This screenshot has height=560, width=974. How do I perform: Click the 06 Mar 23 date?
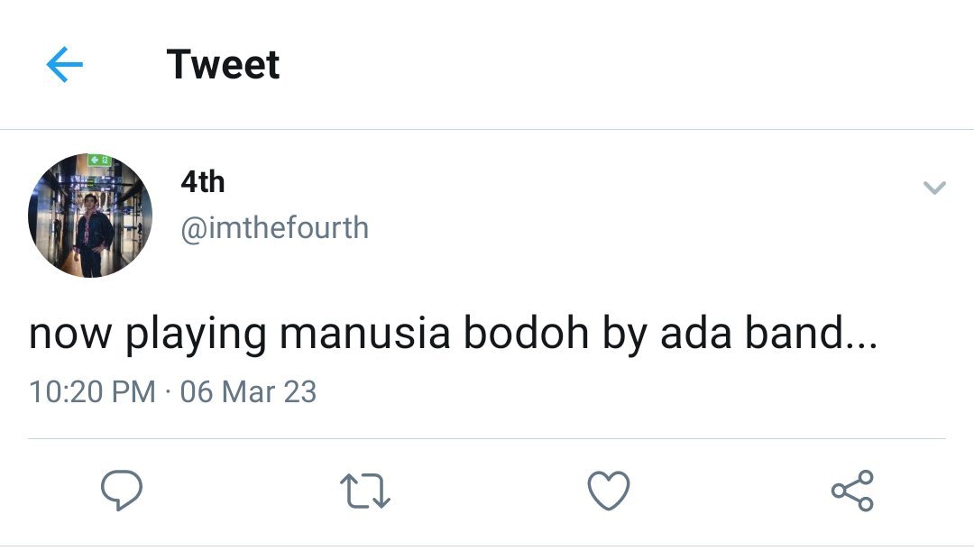pos(248,391)
